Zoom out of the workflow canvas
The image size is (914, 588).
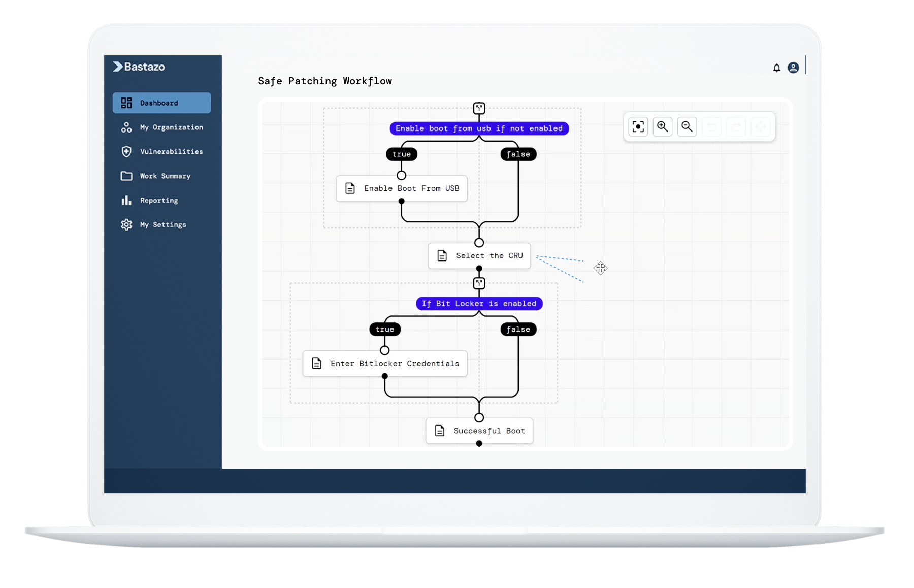[687, 126]
